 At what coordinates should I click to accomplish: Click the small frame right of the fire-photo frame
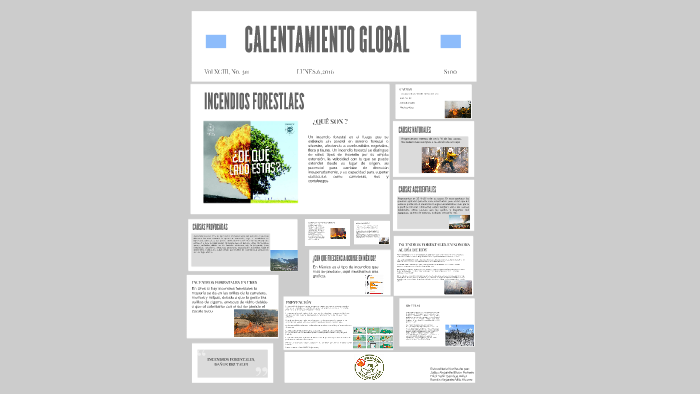coord(372,232)
